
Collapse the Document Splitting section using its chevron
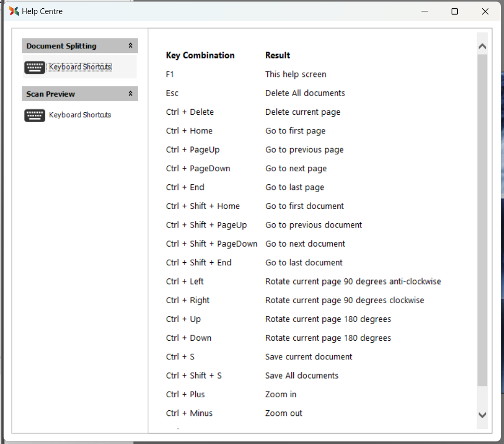tap(130, 46)
